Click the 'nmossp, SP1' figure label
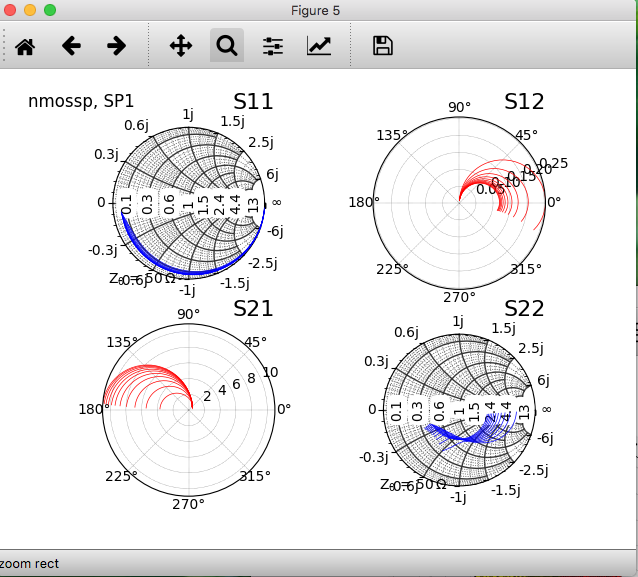 click(x=81, y=101)
